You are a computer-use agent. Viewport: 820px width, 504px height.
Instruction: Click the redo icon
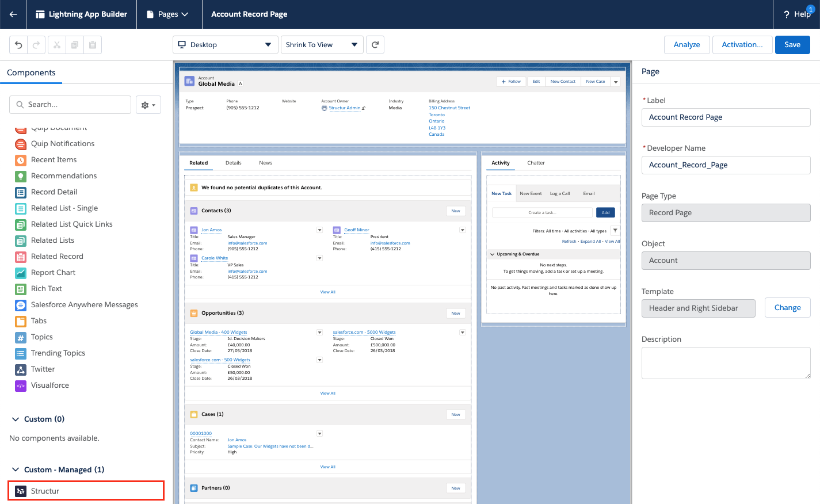(36, 45)
